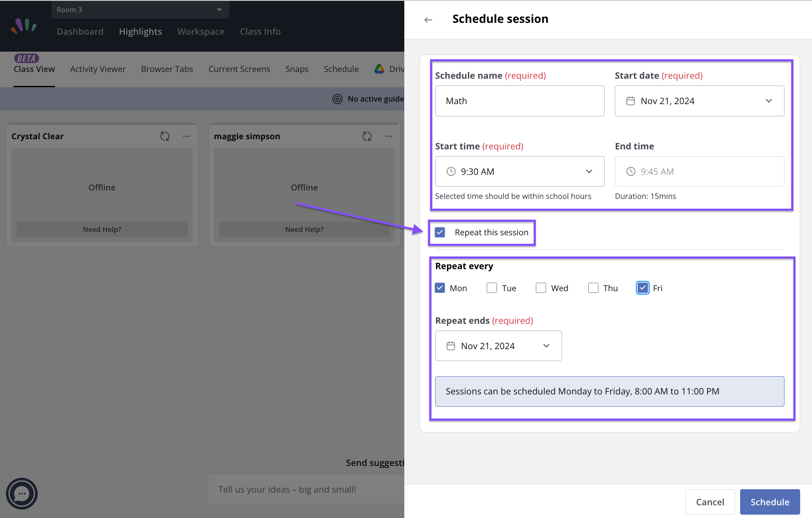Viewport: 812px width, 518px height.
Task: Click the Crystal Clear student name
Action: click(38, 136)
